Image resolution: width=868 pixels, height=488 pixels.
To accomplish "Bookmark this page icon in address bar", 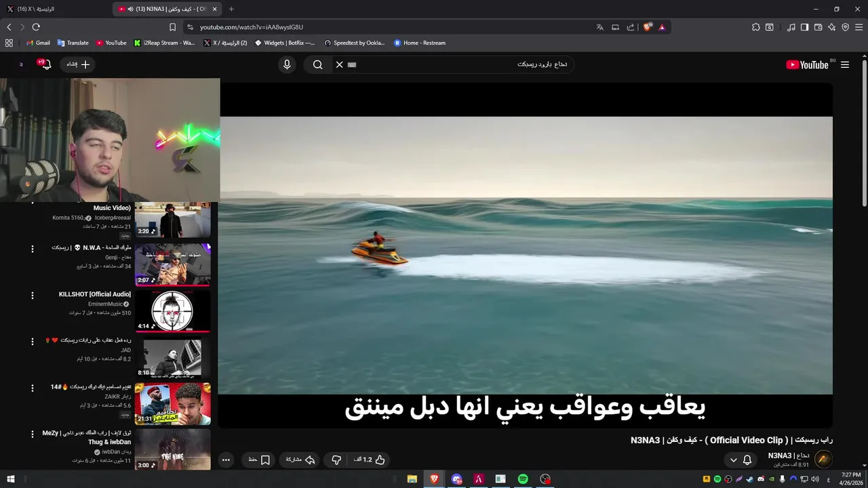I will coord(172,27).
